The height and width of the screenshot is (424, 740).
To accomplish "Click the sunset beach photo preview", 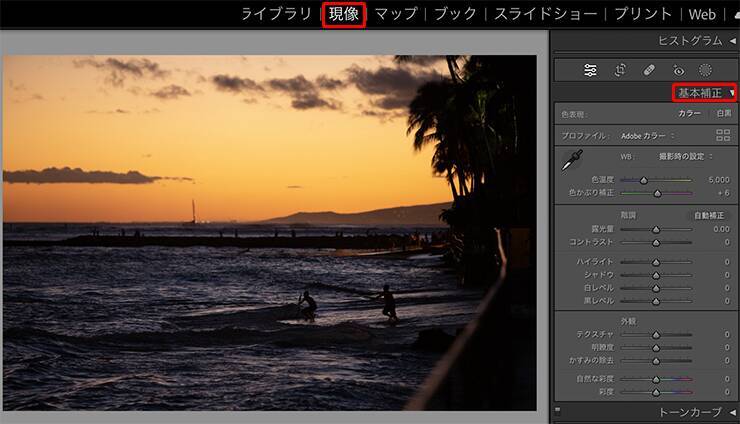I will [x=270, y=232].
